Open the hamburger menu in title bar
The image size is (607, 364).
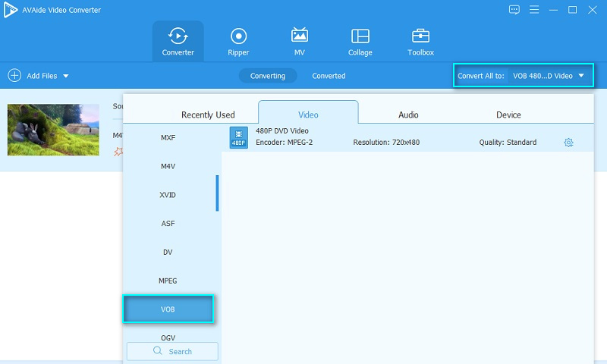tap(534, 10)
